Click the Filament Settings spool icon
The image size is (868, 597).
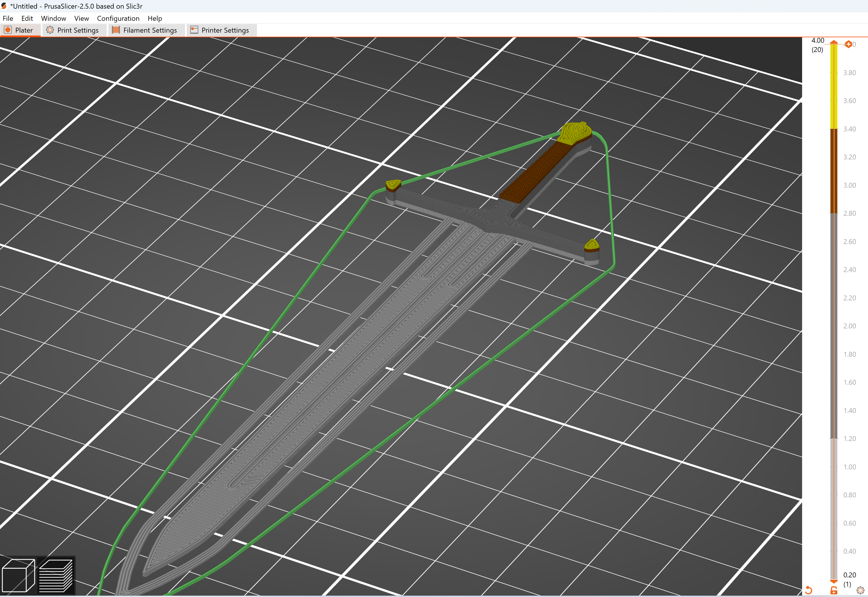(116, 30)
